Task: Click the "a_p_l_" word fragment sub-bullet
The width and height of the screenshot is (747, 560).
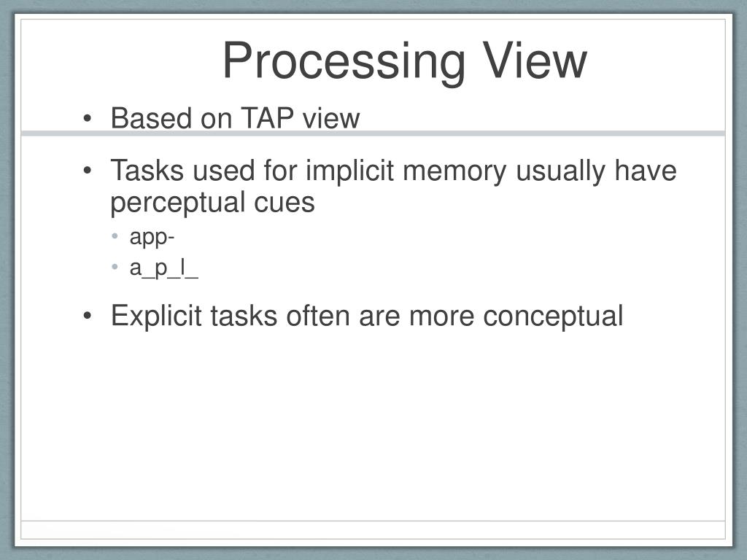Action: click(163, 268)
